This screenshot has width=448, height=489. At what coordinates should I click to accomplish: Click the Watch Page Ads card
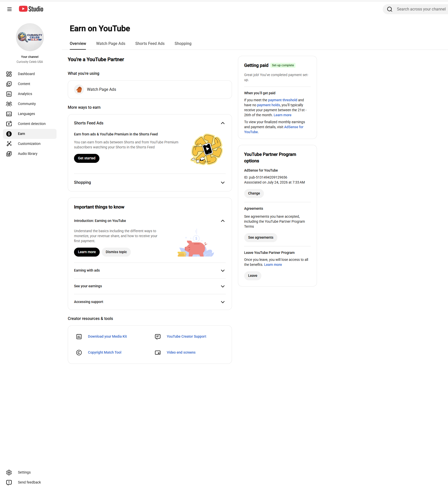click(150, 89)
